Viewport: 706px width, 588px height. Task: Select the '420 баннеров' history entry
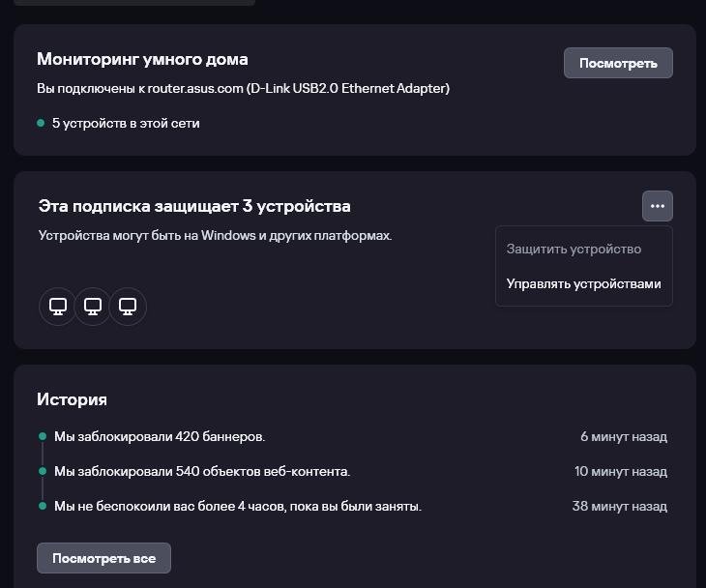(x=160, y=436)
